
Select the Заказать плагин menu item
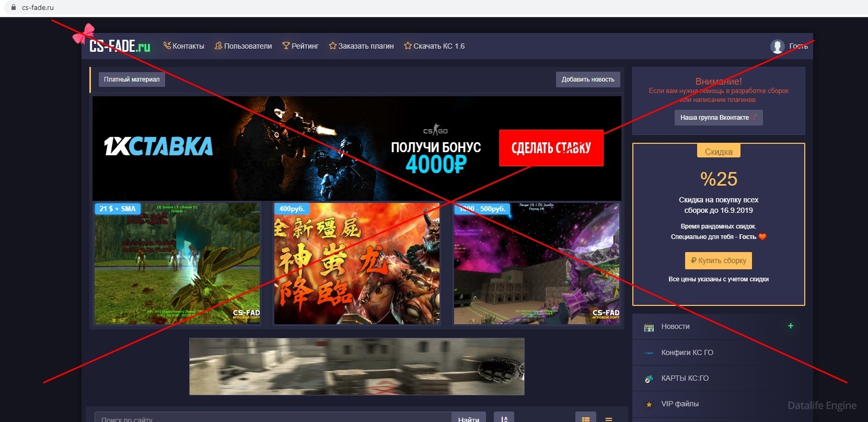coord(361,46)
